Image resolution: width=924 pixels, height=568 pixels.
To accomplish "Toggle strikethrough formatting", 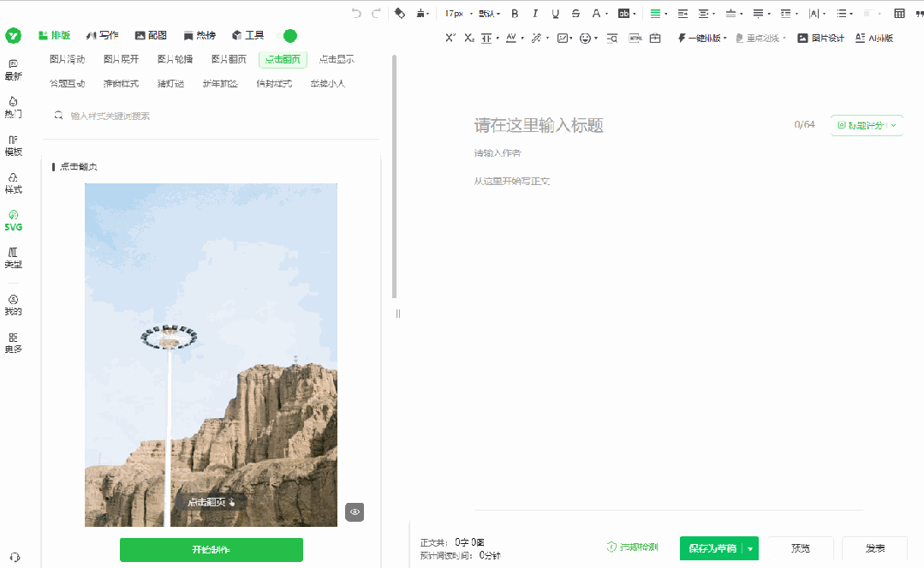I will point(575,13).
